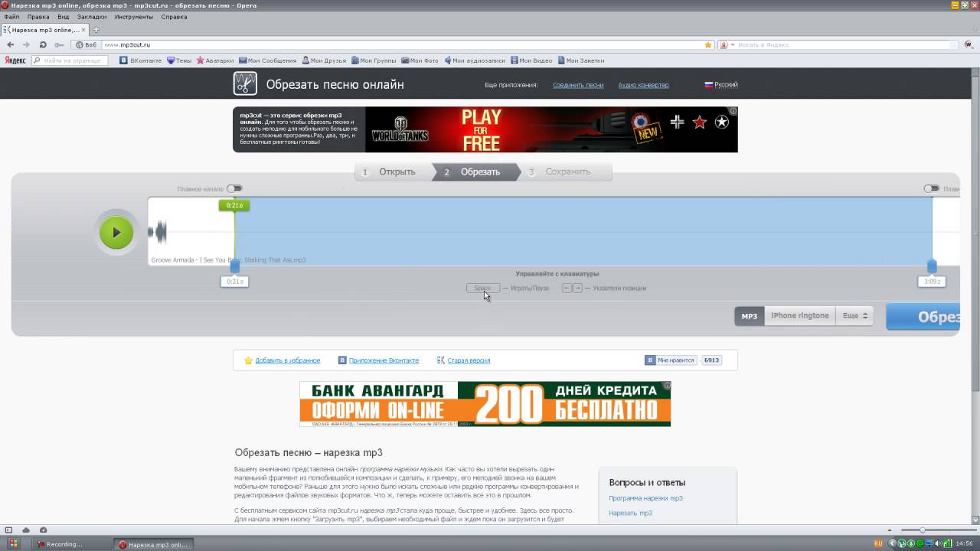Click the VK Мне нравится button
Screen dimensions: 980x551
pos(671,360)
